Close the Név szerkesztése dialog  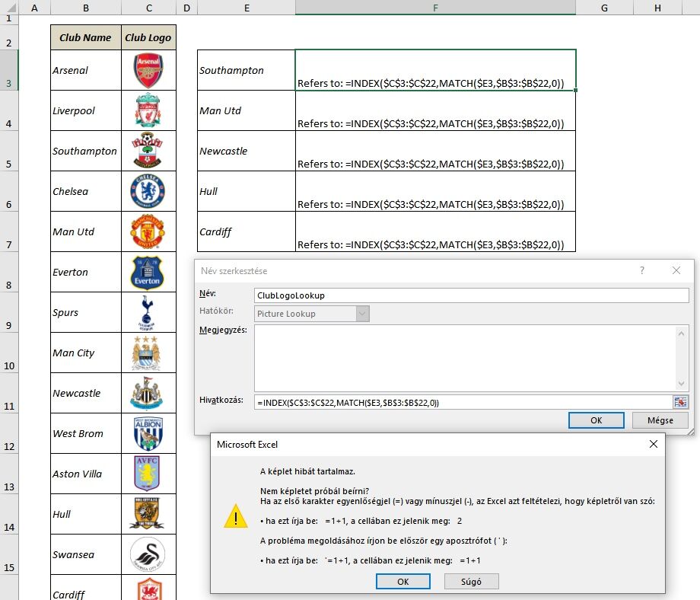point(676,270)
